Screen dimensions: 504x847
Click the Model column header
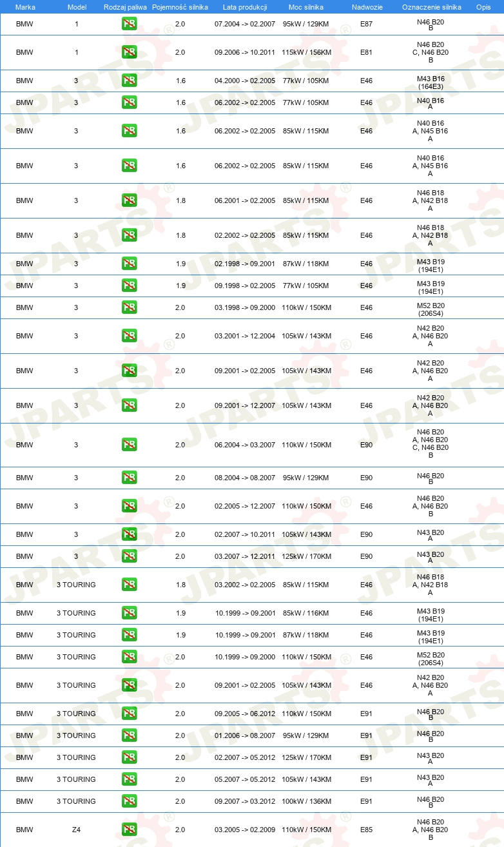(77, 6)
